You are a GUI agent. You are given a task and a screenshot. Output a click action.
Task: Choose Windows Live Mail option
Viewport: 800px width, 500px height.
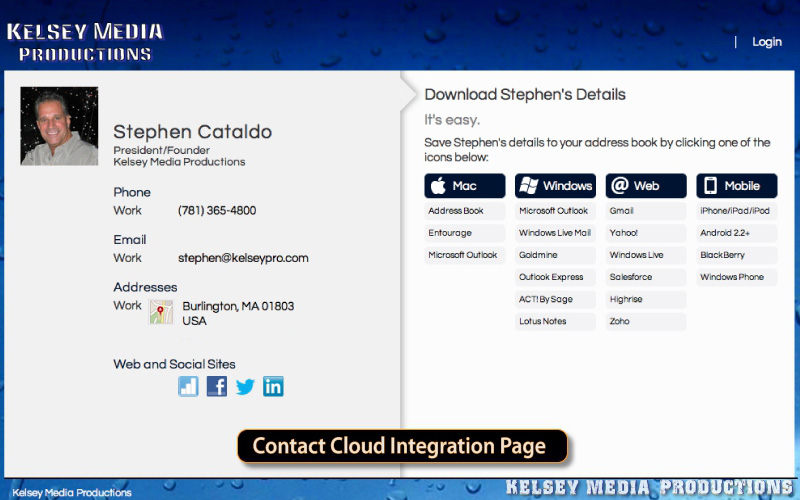(555, 233)
